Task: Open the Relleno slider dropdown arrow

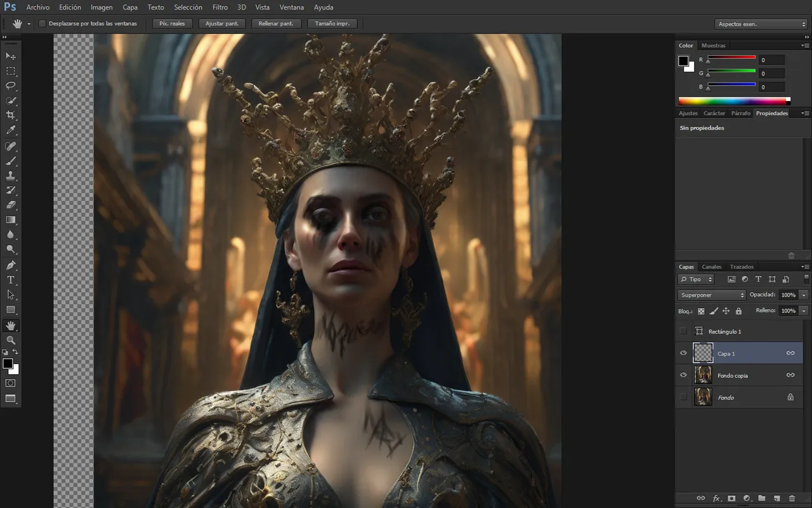Action: tap(804, 311)
